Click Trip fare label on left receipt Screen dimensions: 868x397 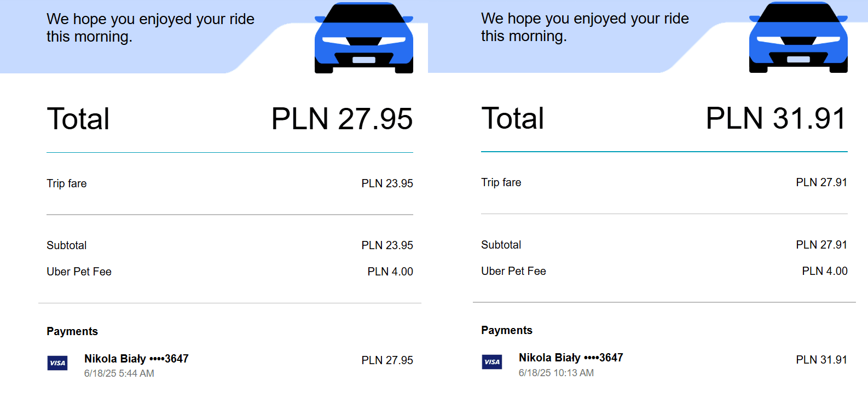coord(67,183)
